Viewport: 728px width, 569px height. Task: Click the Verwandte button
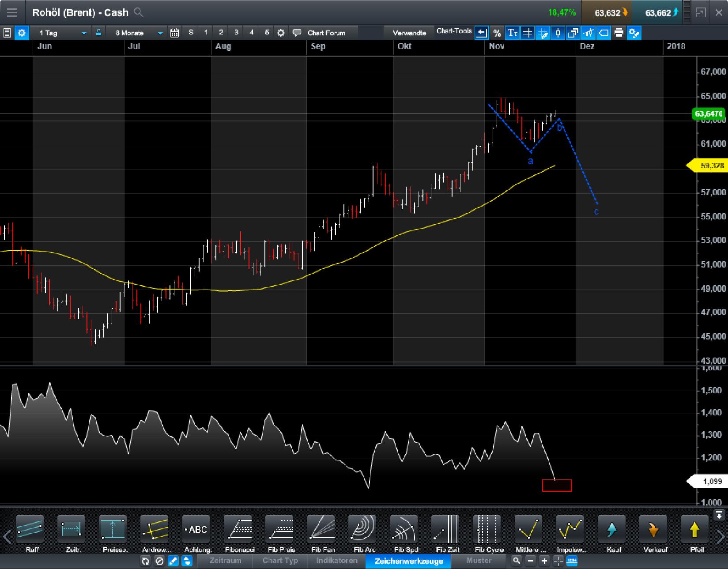coord(410,32)
